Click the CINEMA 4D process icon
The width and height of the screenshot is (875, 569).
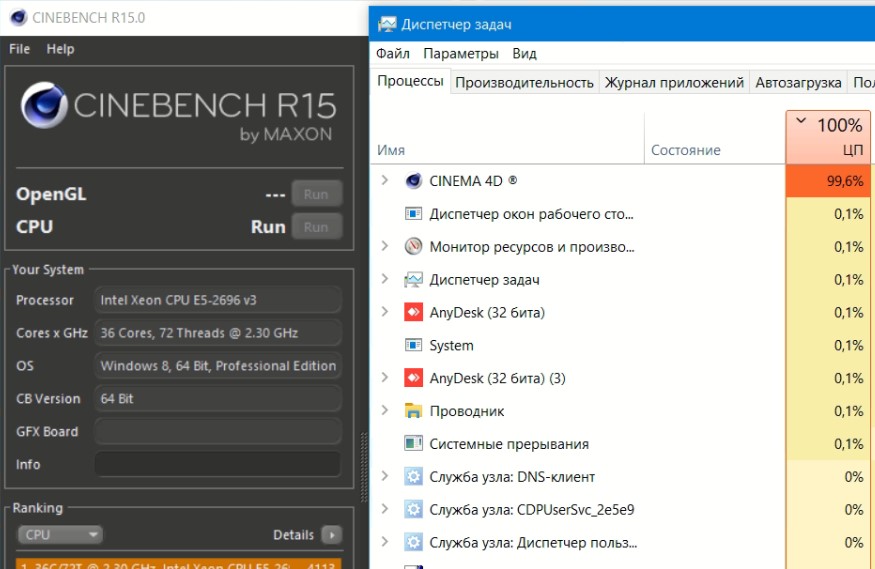coord(414,181)
